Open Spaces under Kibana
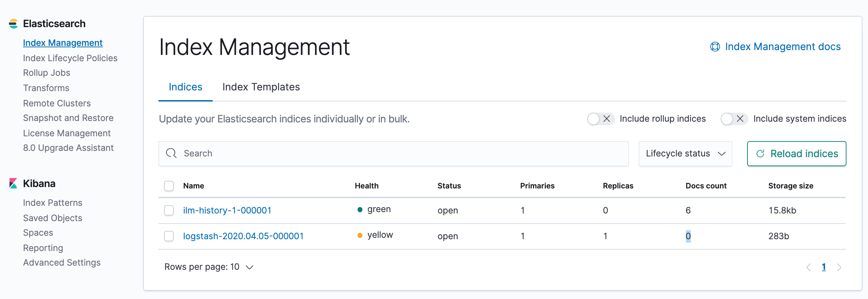 pyautogui.click(x=38, y=233)
